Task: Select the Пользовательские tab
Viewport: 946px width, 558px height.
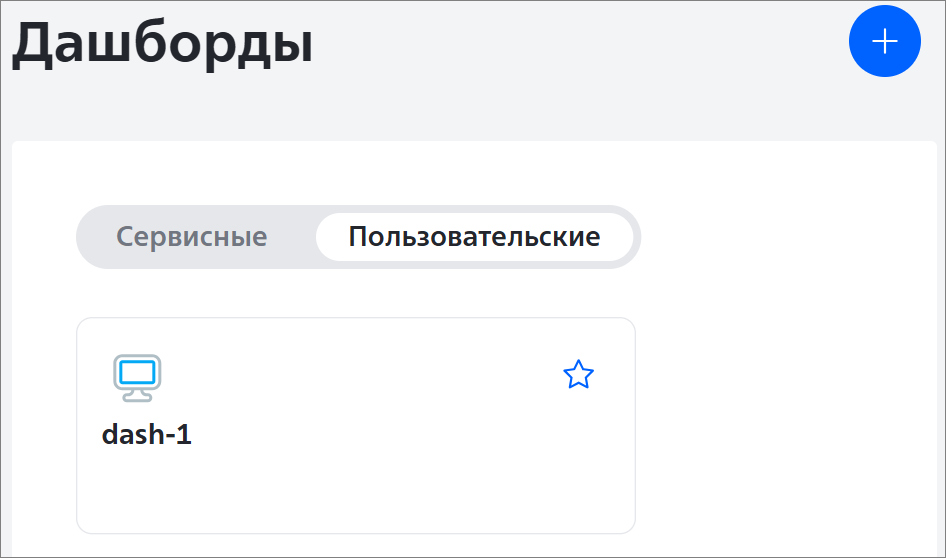Action: [x=474, y=236]
